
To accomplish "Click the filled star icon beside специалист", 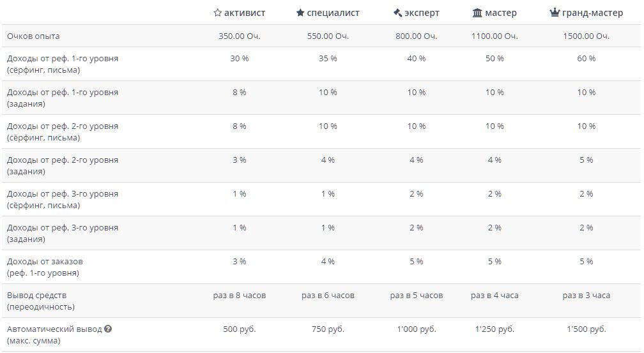I will pos(300,13).
